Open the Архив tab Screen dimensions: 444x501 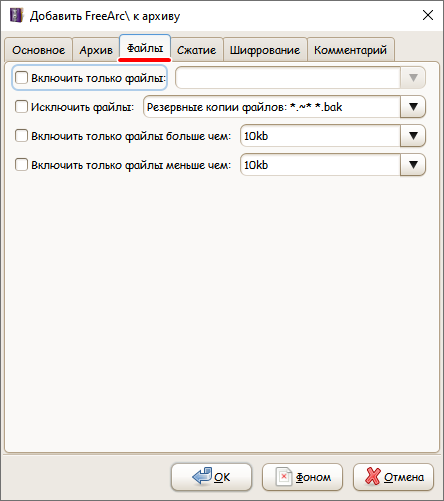point(96,50)
